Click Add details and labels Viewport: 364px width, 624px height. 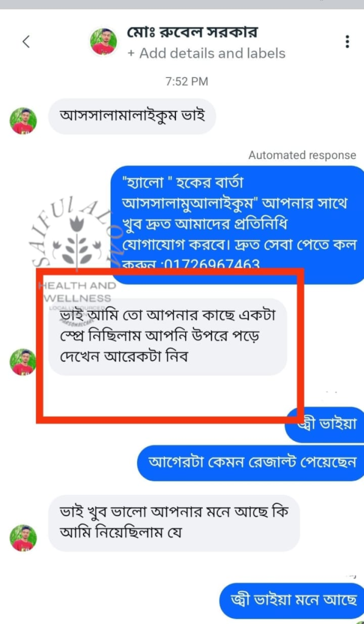206,54
